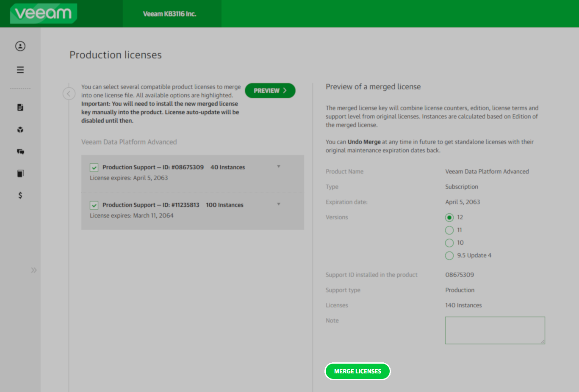Open the account profile icon in sidebar
The width and height of the screenshot is (579, 392).
point(20,46)
